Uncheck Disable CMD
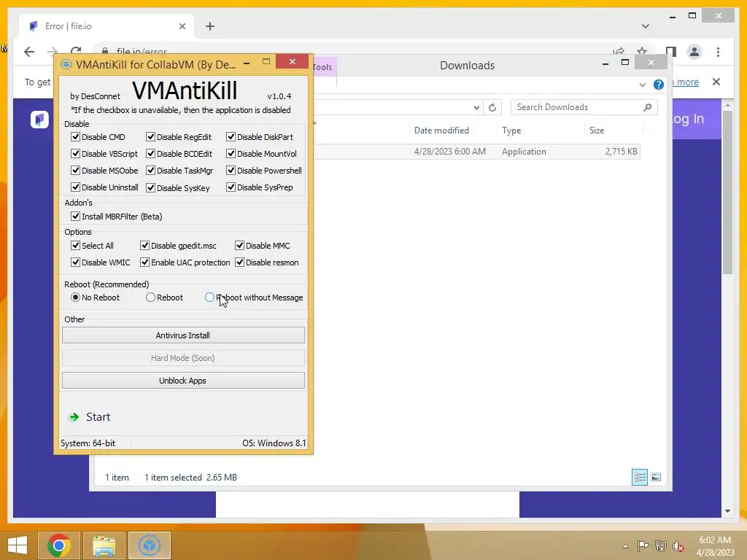The height and width of the screenshot is (560, 747). pyautogui.click(x=75, y=136)
